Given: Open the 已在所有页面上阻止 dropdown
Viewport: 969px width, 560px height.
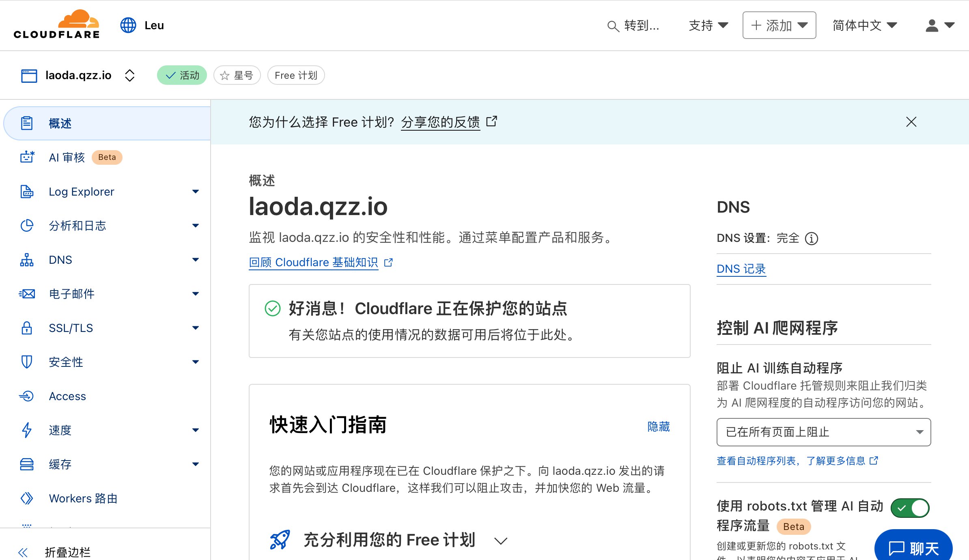Looking at the screenshot, I should (x=824, y=432).
